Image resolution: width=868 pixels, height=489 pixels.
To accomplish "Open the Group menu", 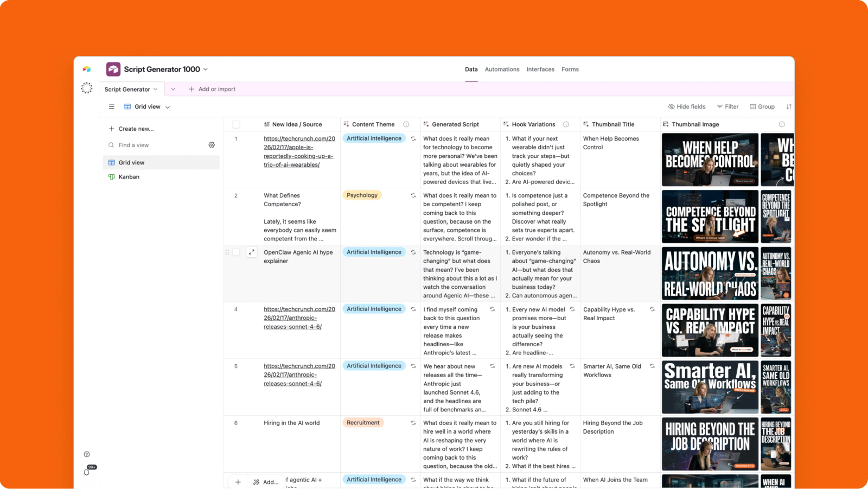I will tap(762, 107).
